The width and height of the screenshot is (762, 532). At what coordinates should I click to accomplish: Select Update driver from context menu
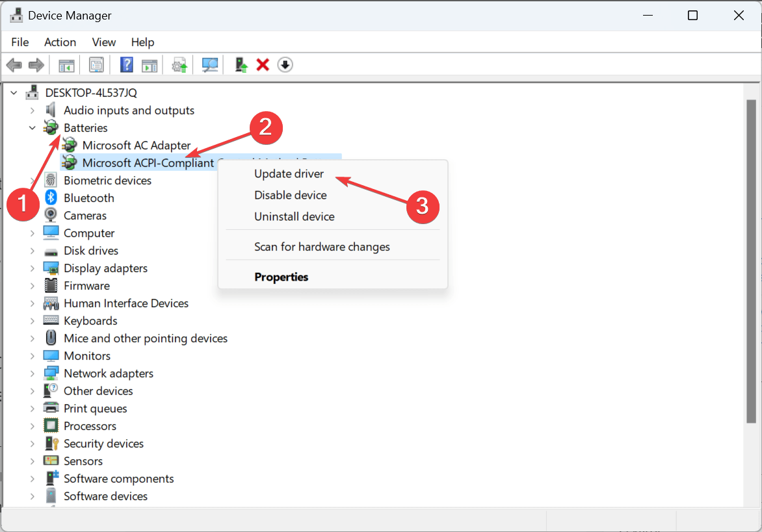(289, 173)
